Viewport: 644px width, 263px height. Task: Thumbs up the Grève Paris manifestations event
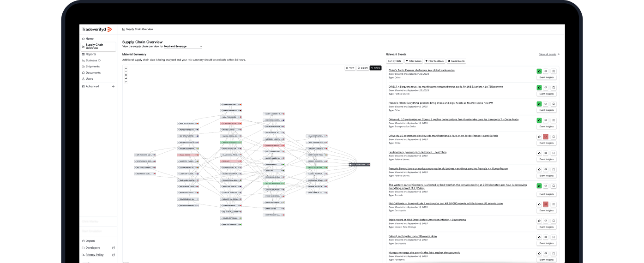click(x=539, y=137)
